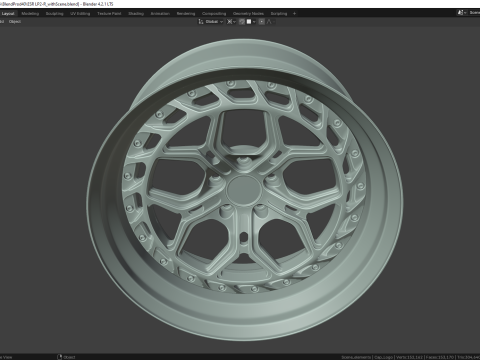The height and width of the screenshot is (360, 480).
Task: Open the Compositing workspace tab
Action: click(x=214, y=14)
